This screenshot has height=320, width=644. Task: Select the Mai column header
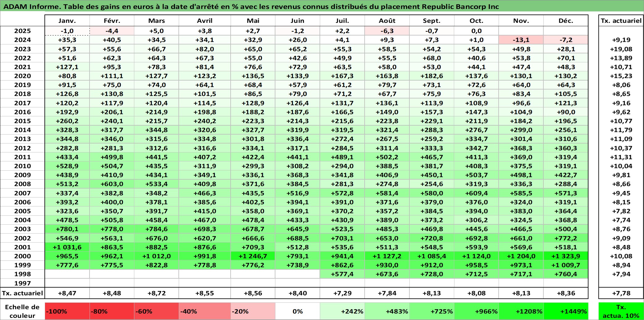[x=253, y=21]
